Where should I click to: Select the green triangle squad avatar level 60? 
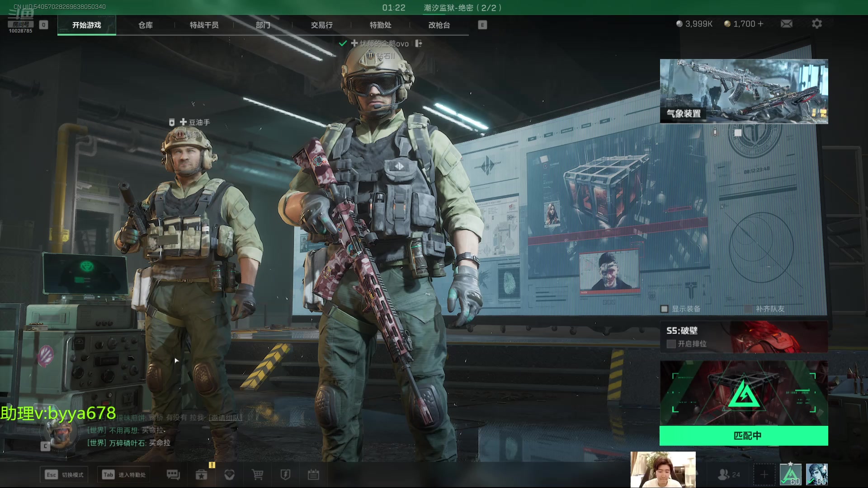(x=791, y=474)
